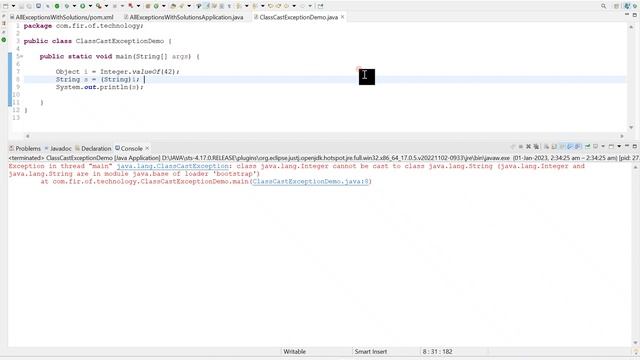Click the Save toolbar icon
Image resolution: width=640 pixels, height=360 pixels.
[x=21, y=6]
